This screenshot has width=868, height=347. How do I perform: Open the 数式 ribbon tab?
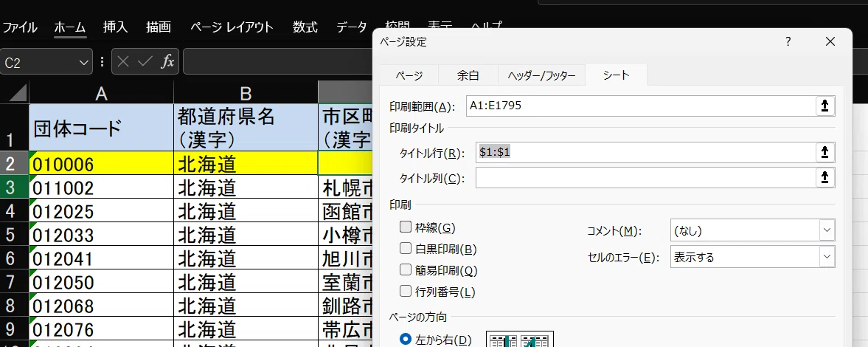coord(305,27)
